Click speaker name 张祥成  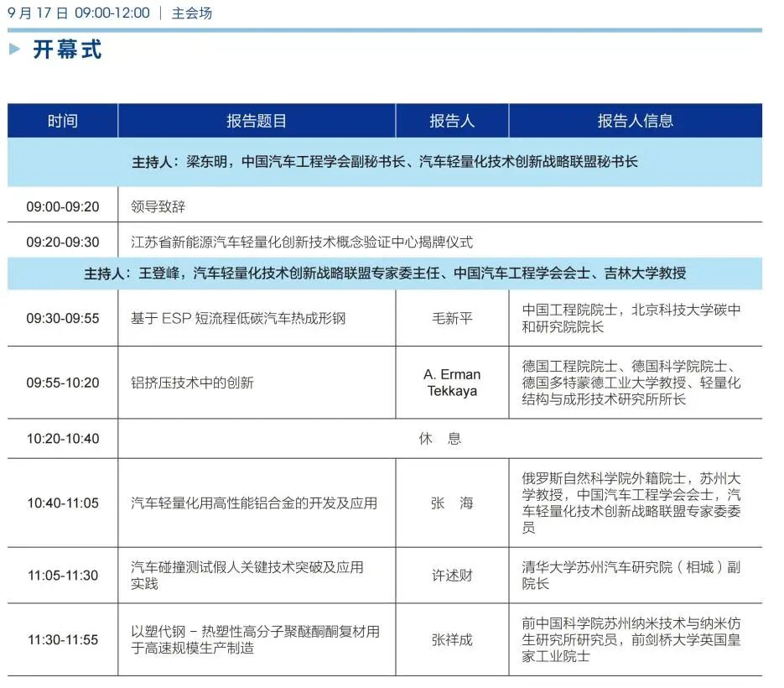(x=452, y=640)
